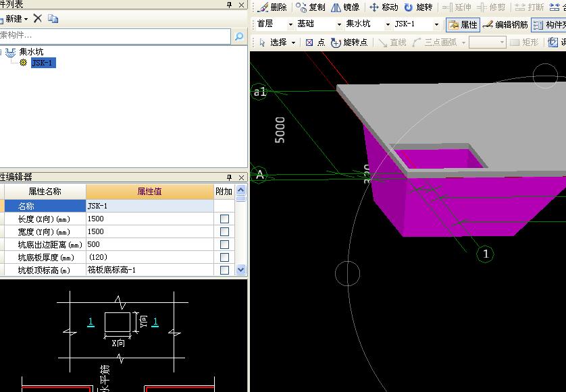Edit the 长度 value 1500
This screenshot has height=392, width=566.
(150, 219)
